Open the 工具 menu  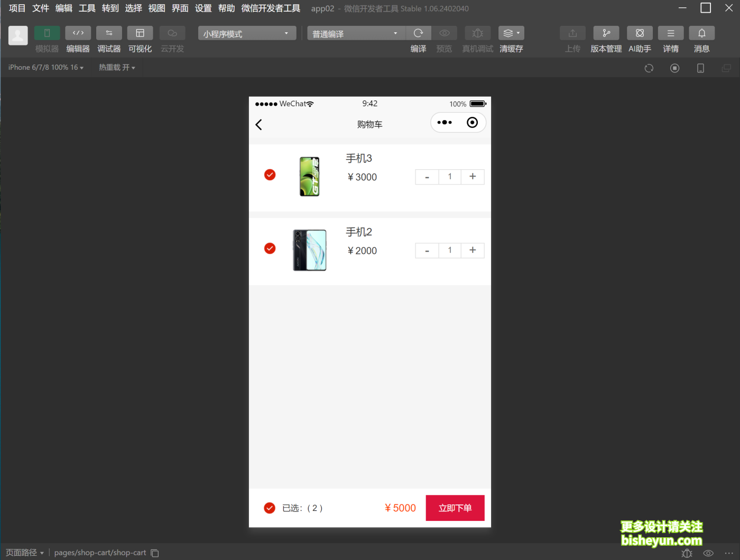87,8
